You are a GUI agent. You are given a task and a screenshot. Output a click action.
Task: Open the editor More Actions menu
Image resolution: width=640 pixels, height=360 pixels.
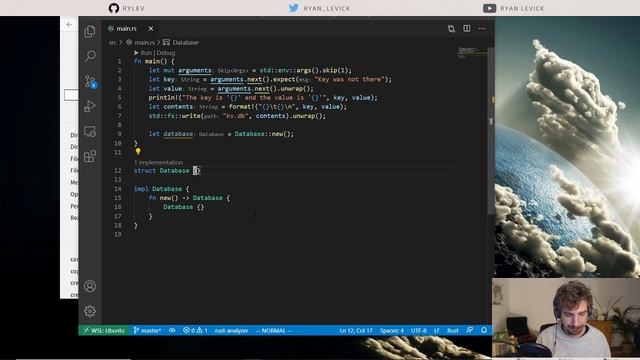coord(482,29)
